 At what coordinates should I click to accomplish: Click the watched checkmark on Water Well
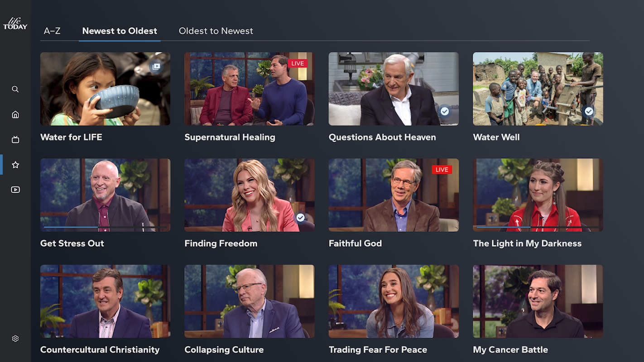(589, 111)
